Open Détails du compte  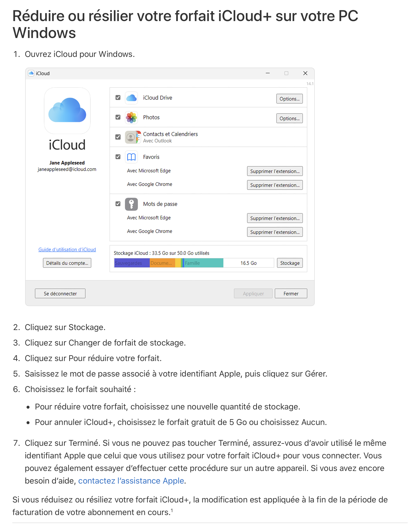[x=67, y=263]
